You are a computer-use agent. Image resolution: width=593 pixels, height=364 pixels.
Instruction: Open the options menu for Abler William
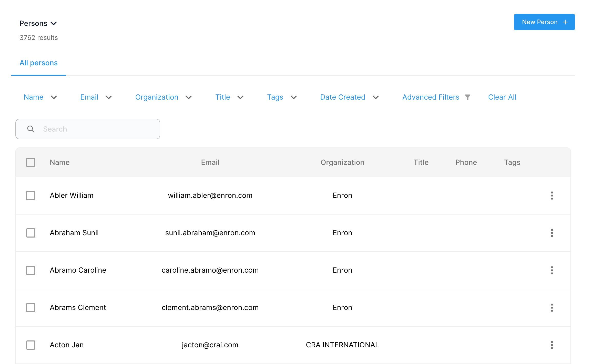(x=552, y=196)
